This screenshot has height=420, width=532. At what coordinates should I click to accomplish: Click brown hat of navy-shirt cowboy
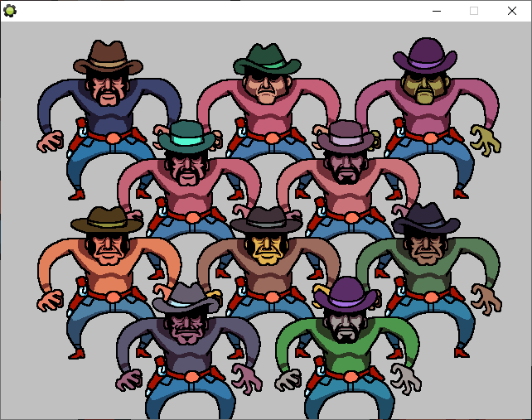108,58
